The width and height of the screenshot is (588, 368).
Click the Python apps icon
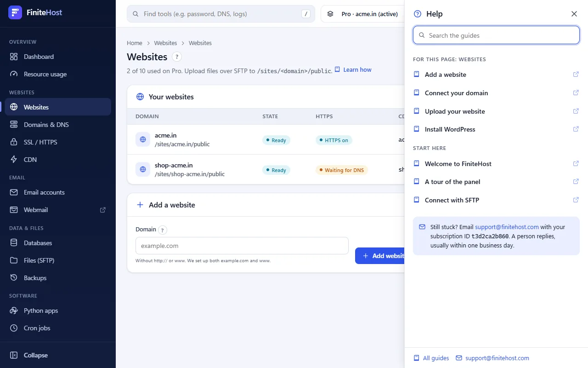(x=14, y=310)
